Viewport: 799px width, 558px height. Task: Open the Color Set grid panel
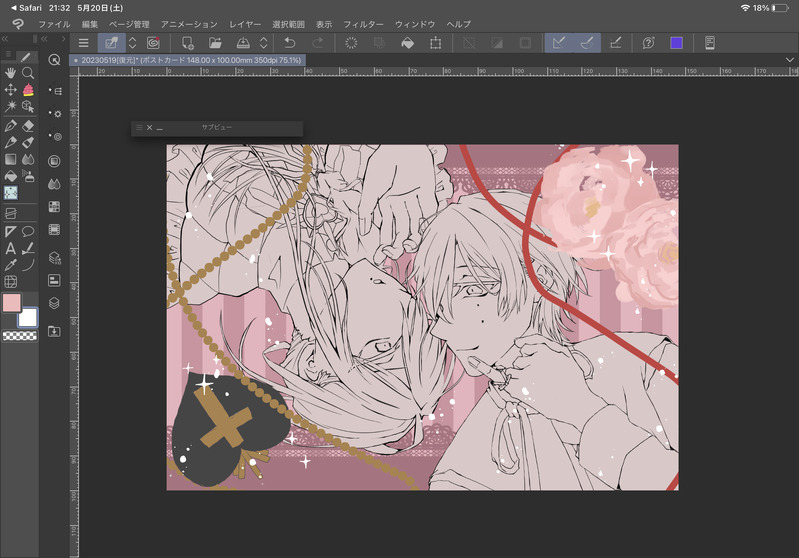click(x=54, y=206)
